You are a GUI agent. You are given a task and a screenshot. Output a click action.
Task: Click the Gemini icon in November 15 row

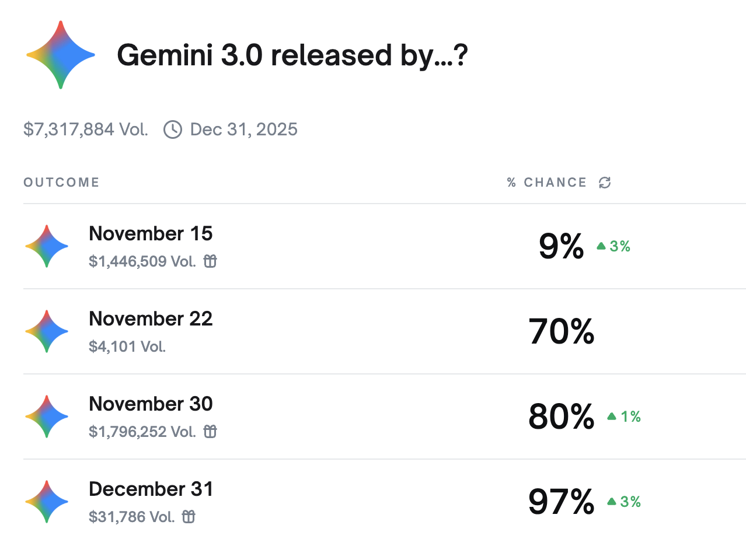[47, 246]
